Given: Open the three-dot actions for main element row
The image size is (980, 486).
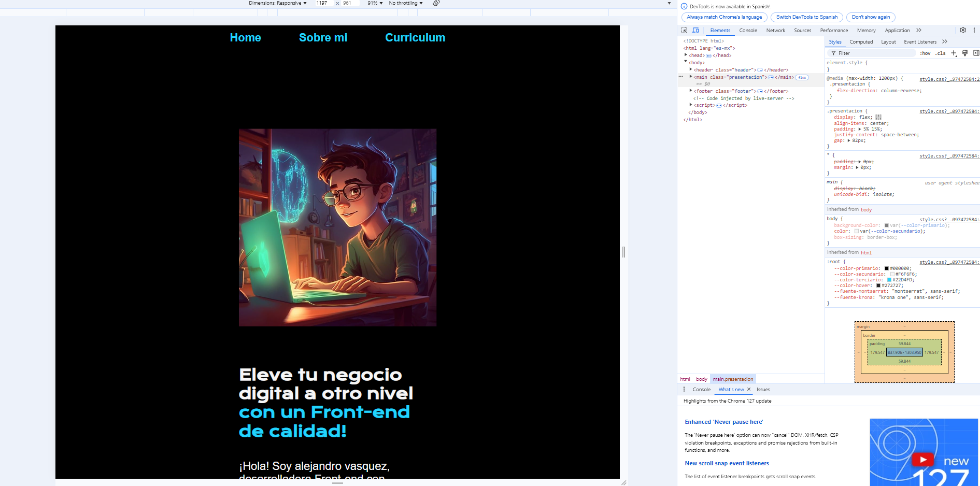Looking at the screenshot, I should (x=681, y=77).
